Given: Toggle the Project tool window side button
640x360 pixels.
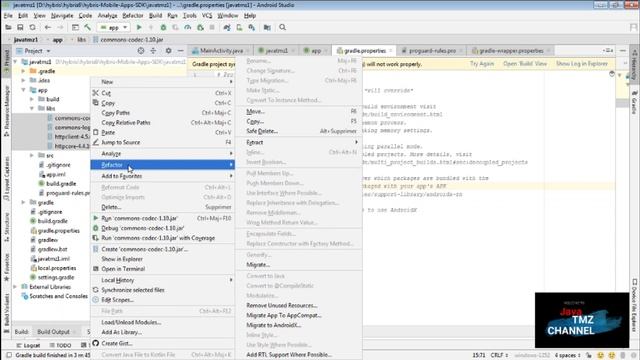Looking at the screenshot, I should 7,61.
